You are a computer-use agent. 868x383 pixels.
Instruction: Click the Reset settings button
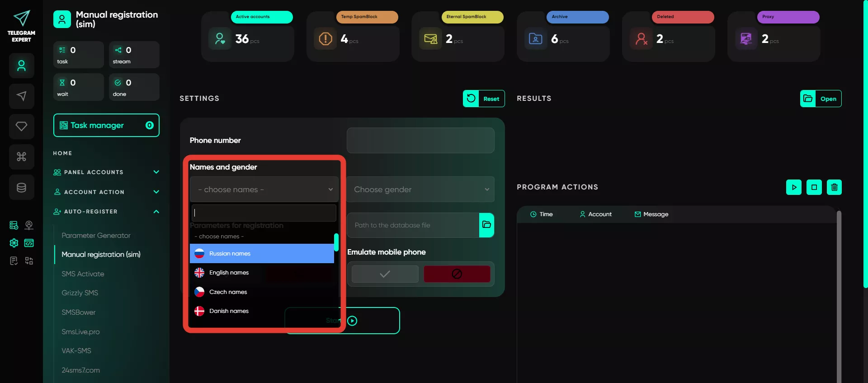pos(484,99)
